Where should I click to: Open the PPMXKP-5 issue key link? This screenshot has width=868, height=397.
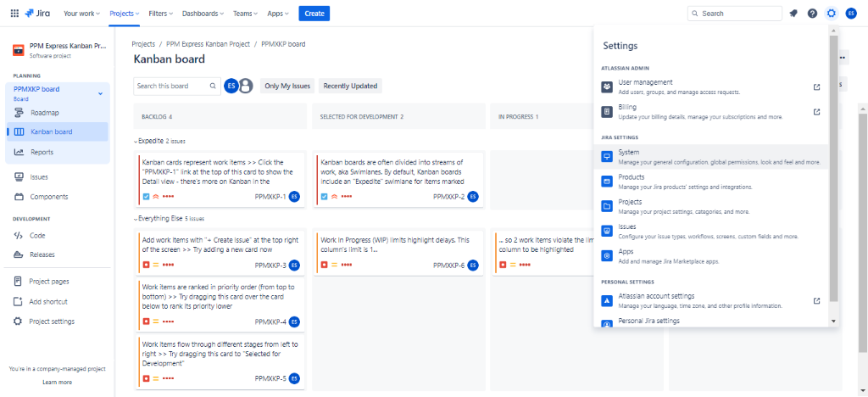pos(270,378)
